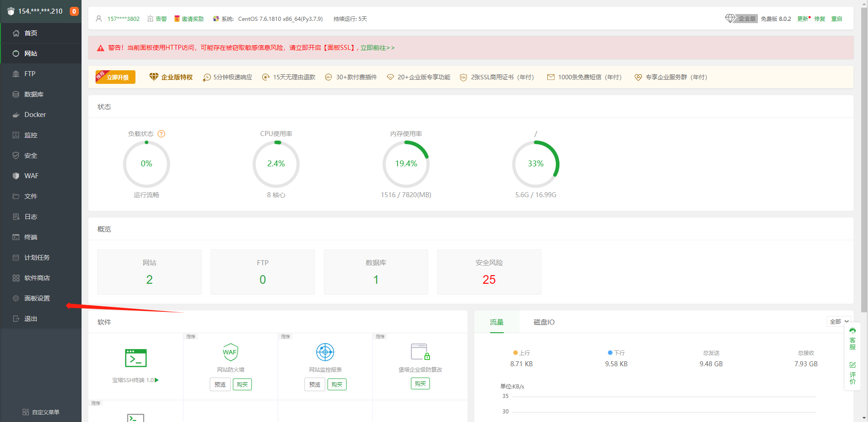Viewport: 868px width, 422px height.
Task: Click 1000条免费短信 mail icon
Action: 551,77
